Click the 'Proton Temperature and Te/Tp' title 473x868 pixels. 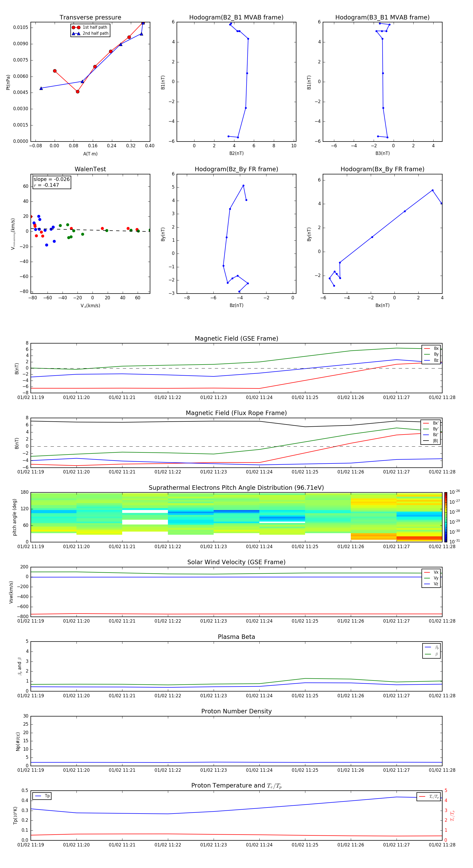click(236, 785)
